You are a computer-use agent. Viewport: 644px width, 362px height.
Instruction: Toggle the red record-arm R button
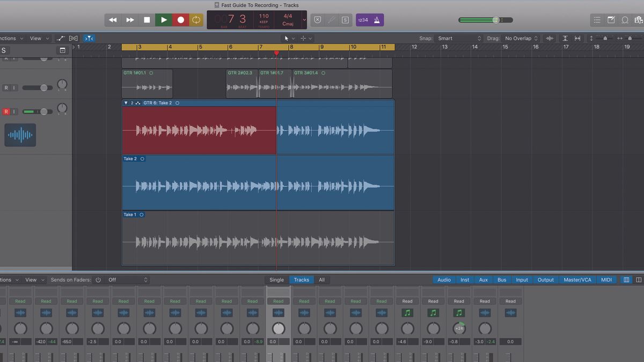coord(7,112)
